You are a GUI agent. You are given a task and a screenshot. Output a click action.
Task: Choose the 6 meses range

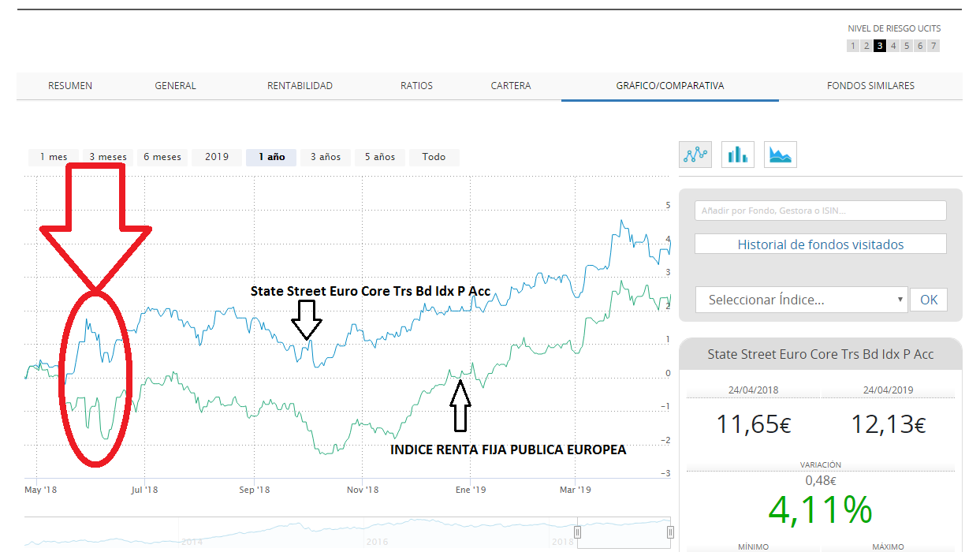click(x=162, y=157)
